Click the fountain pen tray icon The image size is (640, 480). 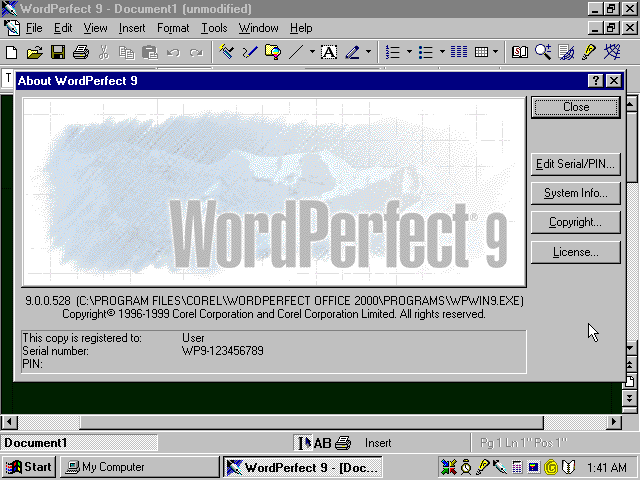coord(500,467)
